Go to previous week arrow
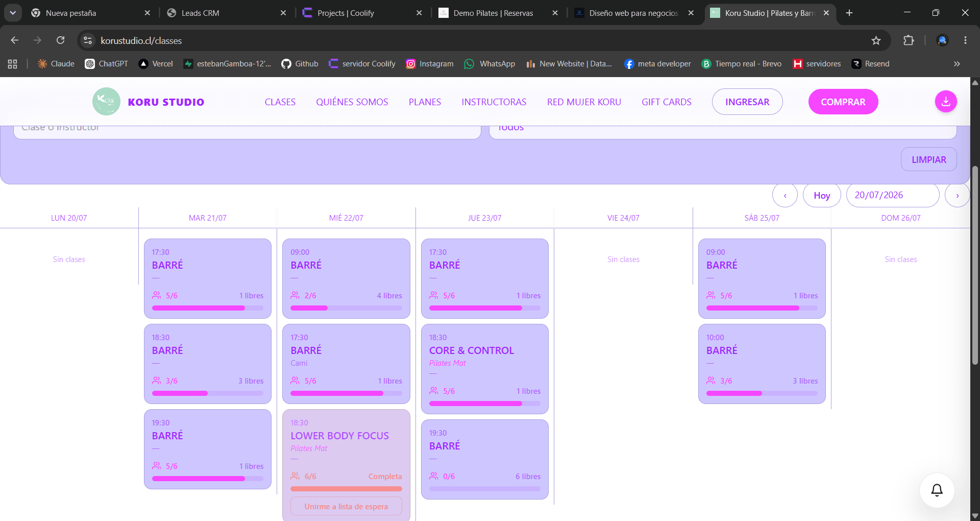Screen dimensions: 980x521 [x=785, y=195]
